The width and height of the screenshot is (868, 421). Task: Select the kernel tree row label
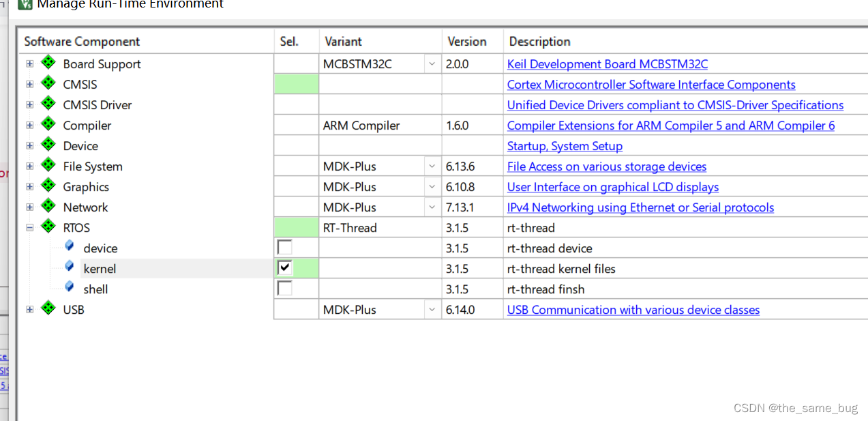(100, 269)
